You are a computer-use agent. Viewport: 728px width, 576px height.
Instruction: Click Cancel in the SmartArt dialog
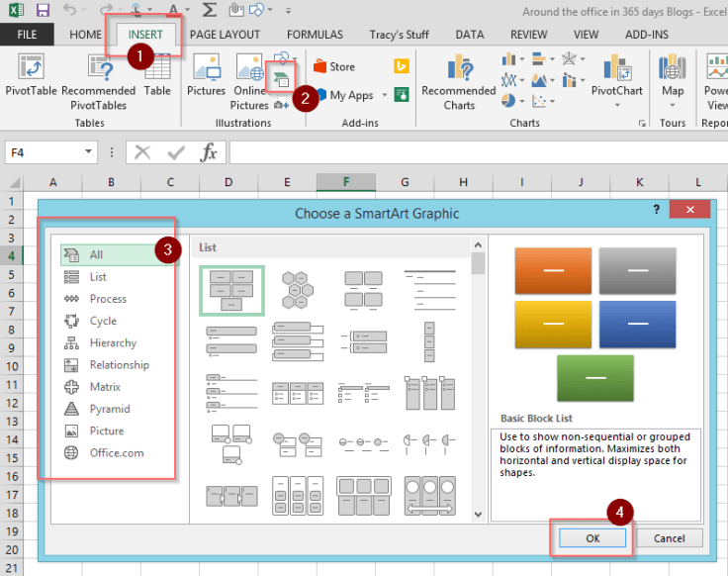pos(670,538)
